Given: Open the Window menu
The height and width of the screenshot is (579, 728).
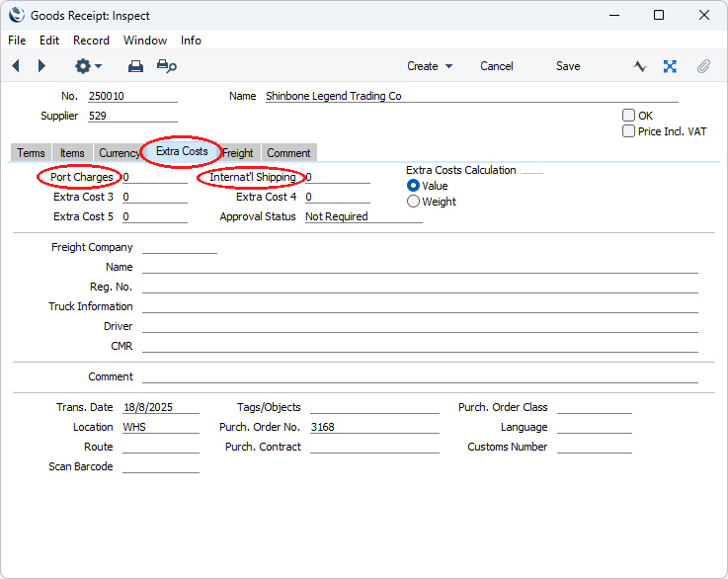Looking at the screenshot, I should [x=145, y=41].
